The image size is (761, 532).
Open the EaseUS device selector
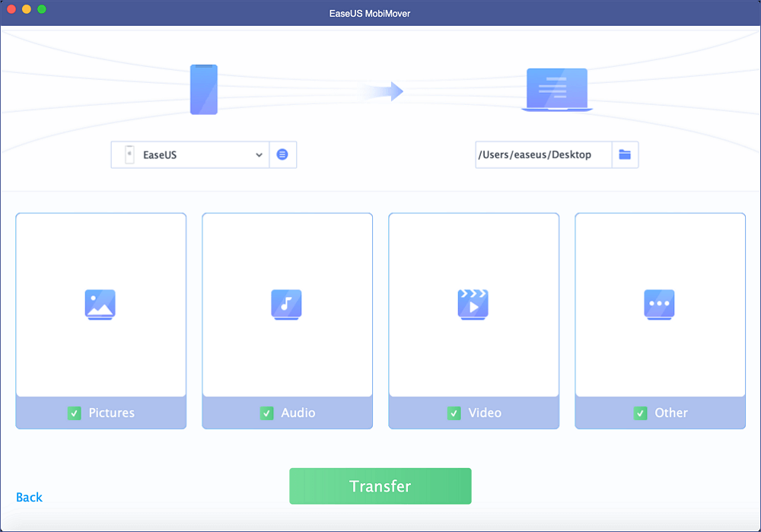(190, 155)
